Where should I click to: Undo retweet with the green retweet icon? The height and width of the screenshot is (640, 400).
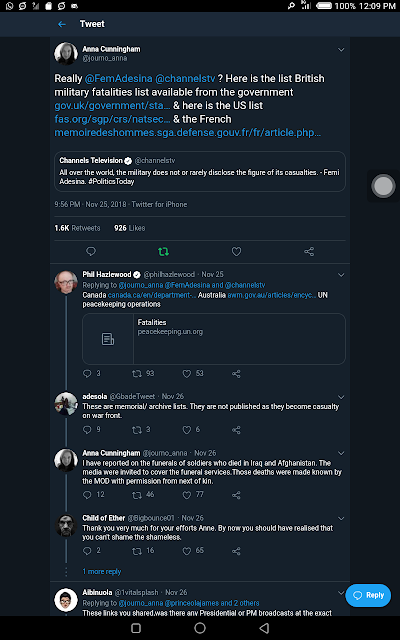click(x=163, y=252)
